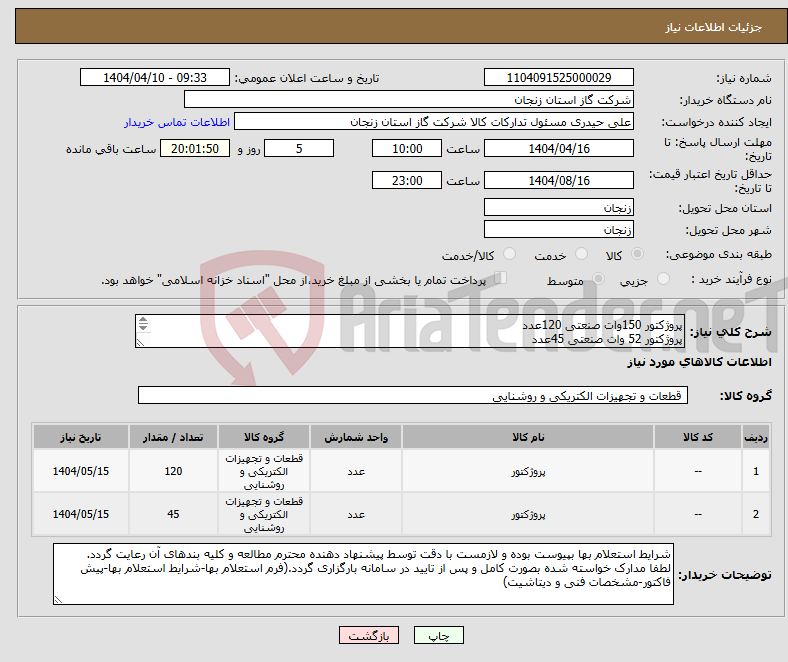The image size is (788, 662).
Task: Click the description box scroll up arrow
Action: pyautogui.click(x=143, y=320)
